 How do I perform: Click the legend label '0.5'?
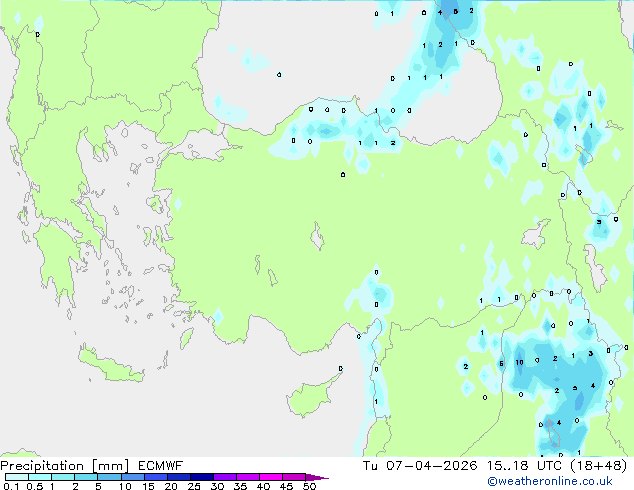coord(35,486)
